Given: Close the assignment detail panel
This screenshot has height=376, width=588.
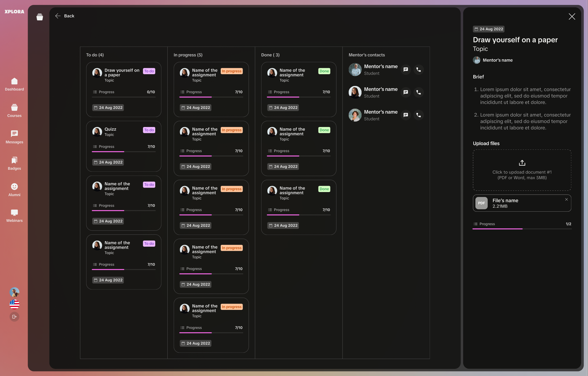Looking at the screenshot, I should pyautogui.click(x=572, y=17).
